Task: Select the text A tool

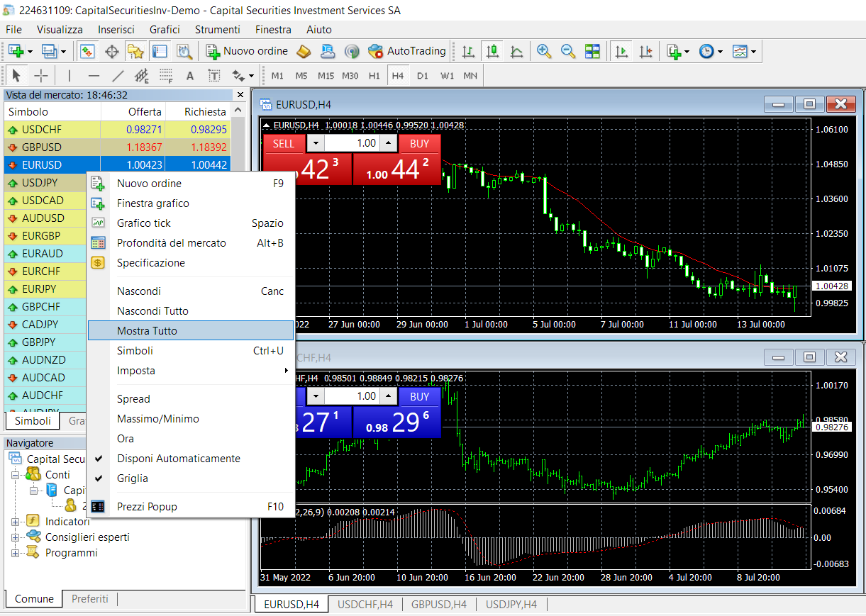Action: point(190,75)
